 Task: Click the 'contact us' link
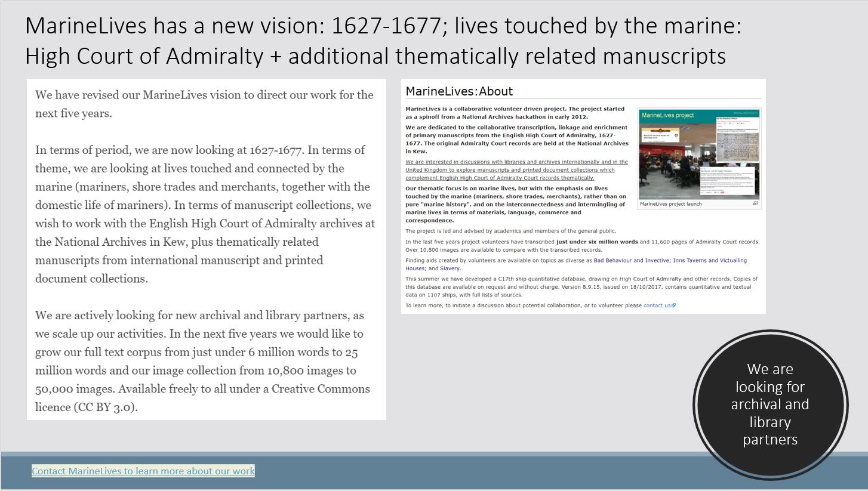click(x=657, y=305)
